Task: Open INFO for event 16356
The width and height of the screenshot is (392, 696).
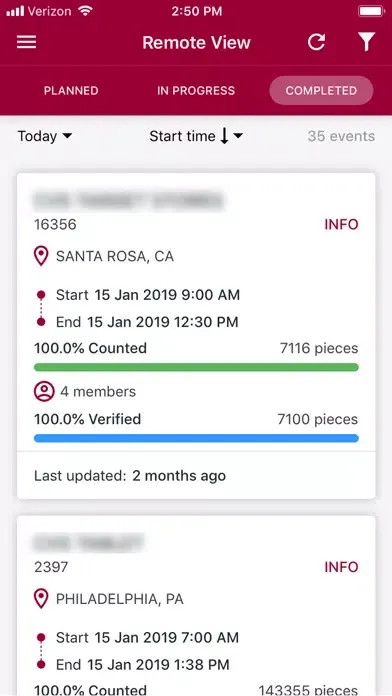Action: pos(341,225)
